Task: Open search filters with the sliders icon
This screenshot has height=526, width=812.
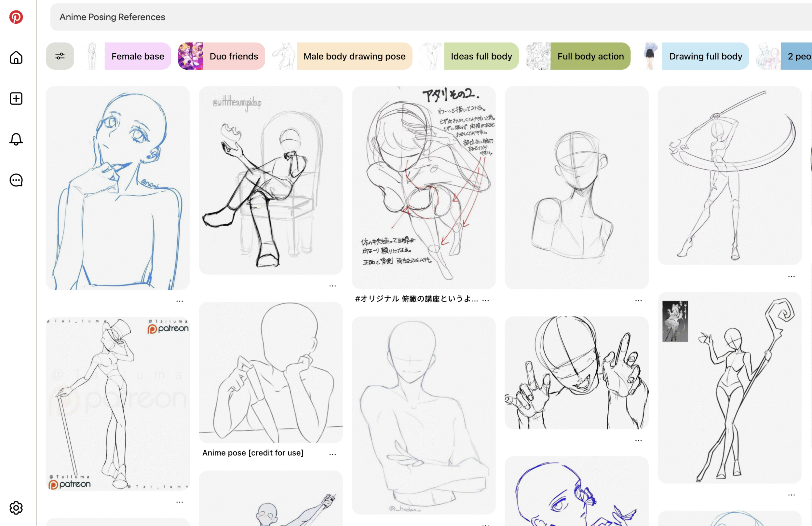Action: tap(60, 56)
